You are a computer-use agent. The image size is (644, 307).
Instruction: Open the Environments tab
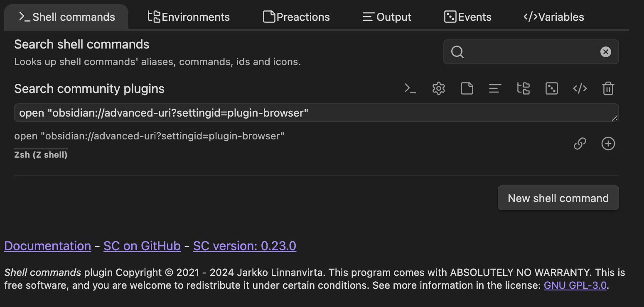[x=189, y=17]
